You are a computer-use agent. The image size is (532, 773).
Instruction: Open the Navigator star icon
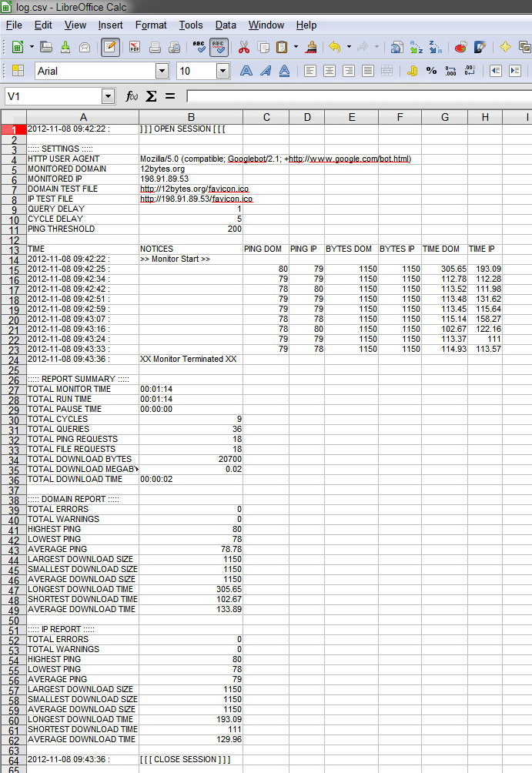[505, 47]
